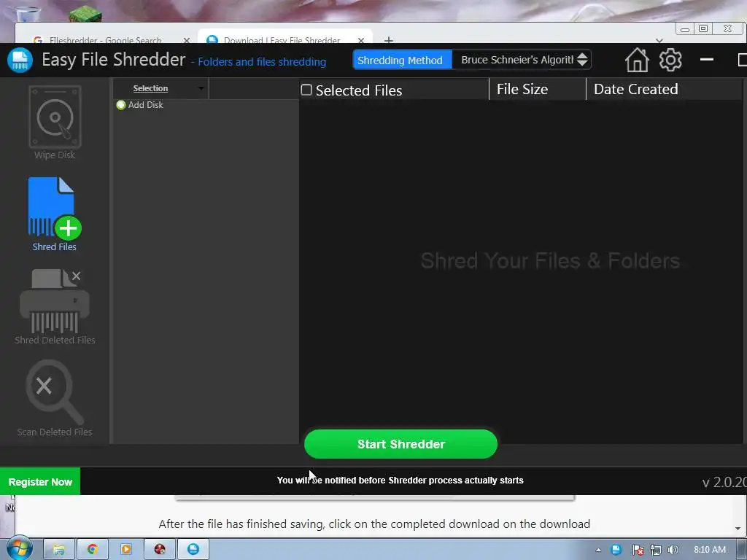
Task: Close the Download Easy File Shredder tab
Action: pyautogui.click(x=361, y=41)
